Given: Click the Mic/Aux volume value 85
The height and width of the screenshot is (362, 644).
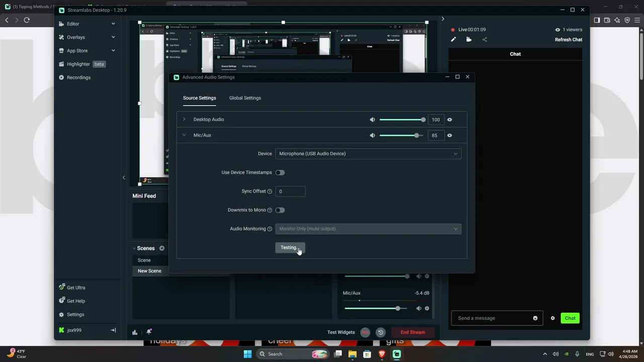Looking at the screenshot, I should [x=436, y=135].
